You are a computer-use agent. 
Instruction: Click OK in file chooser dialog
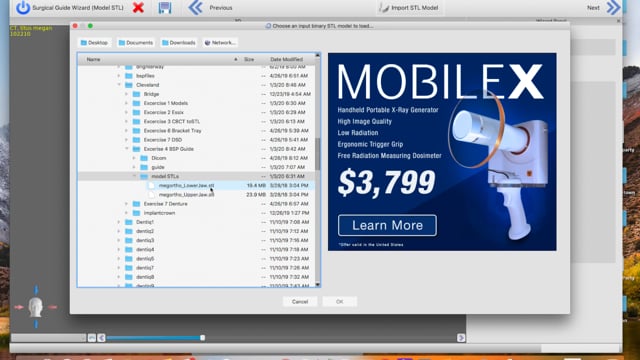pyautogui.click(x=340, y=302)
